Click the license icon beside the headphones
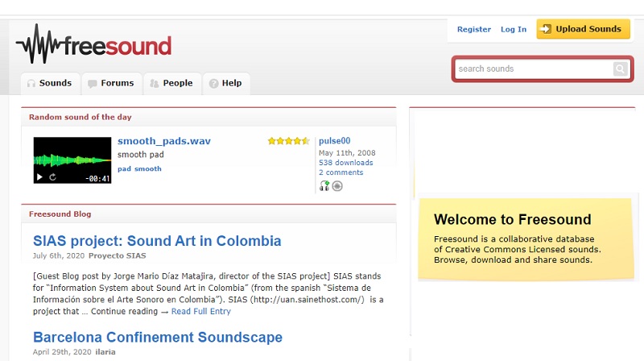This screenshot has width=644, height=361. [337, 186]
